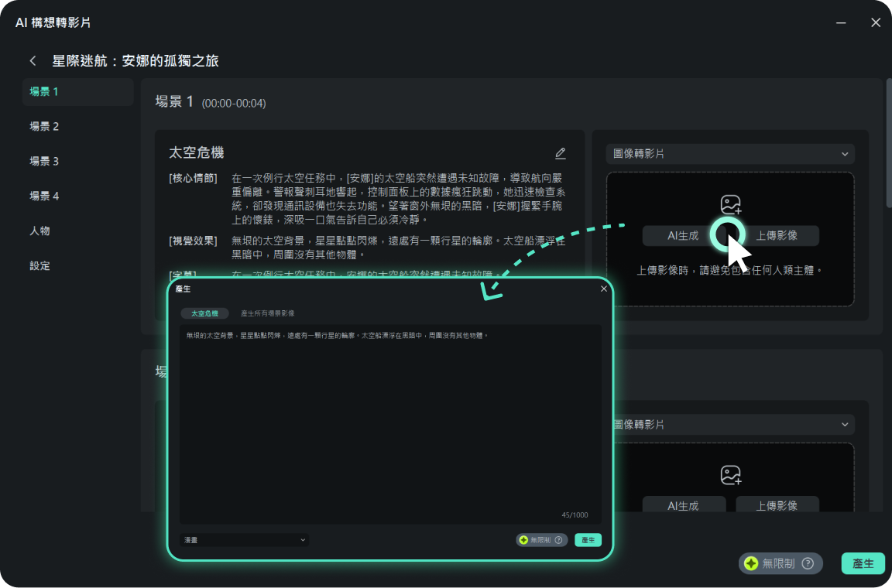
Task: Edit 太空危機 with the pencil icon
Action: [561, 153]
